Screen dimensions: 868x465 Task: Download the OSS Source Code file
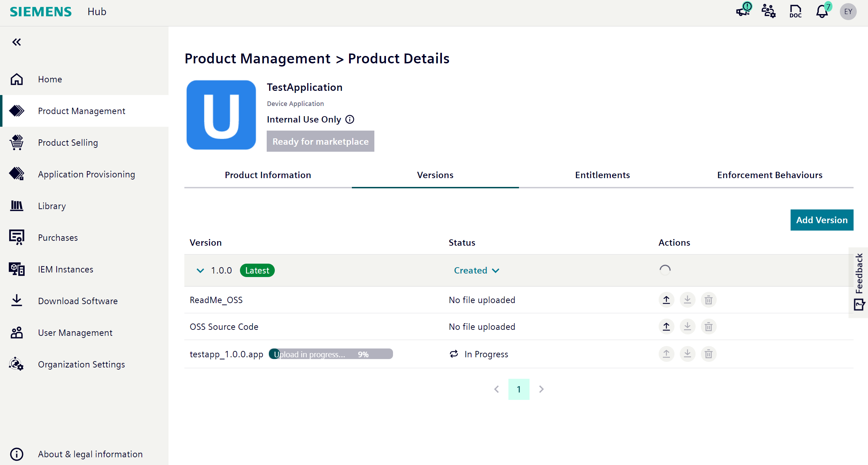[688, 327]
